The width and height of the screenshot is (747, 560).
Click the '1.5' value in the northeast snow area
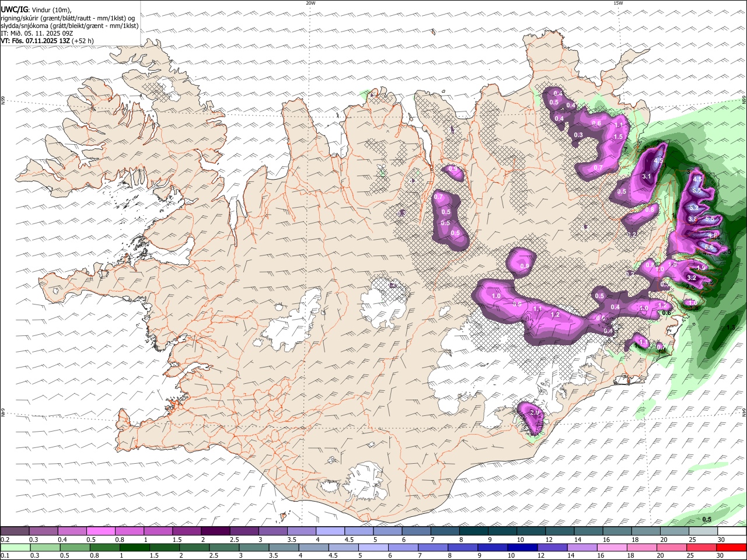pos(619,136)
